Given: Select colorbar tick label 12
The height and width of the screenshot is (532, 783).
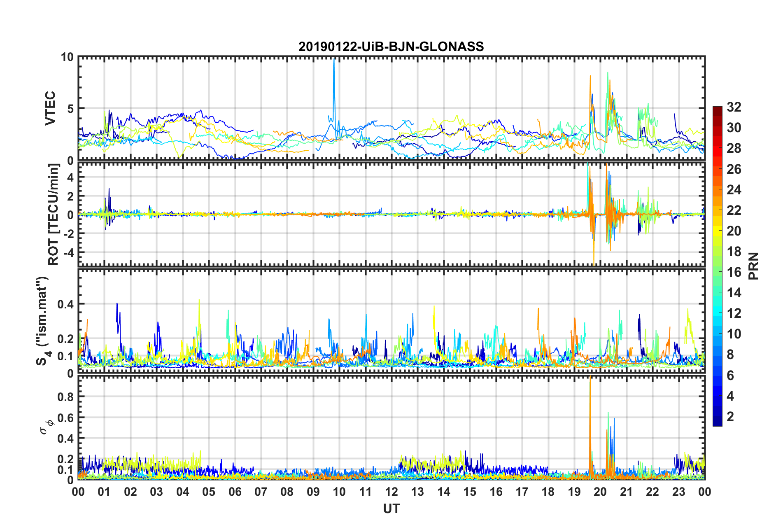Looking at the screenshot, I should [734, 313].
